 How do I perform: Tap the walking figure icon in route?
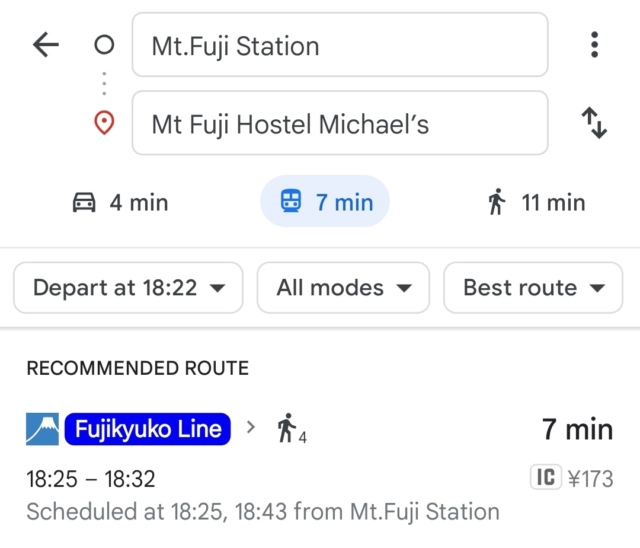click(x=291, y=428)
